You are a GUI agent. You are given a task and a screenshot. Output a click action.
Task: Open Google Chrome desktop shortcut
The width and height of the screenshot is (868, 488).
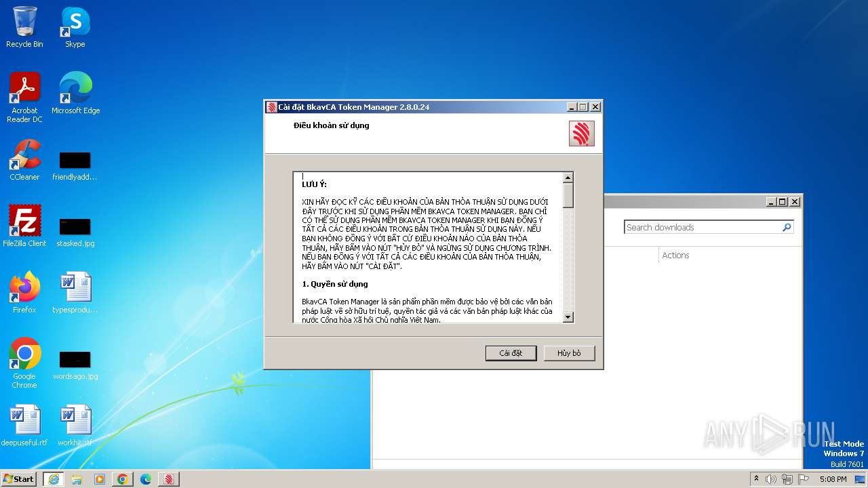(x=24, y=363)
